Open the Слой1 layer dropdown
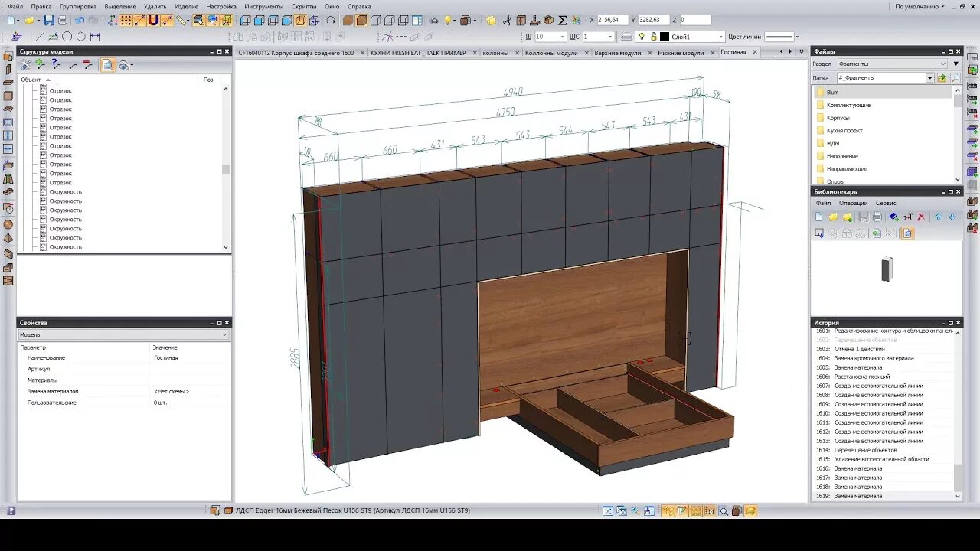The width and height of the screenshot is (980, 551). click(720, 37)
